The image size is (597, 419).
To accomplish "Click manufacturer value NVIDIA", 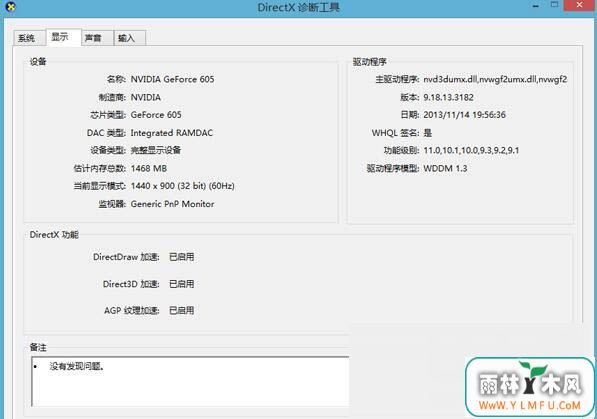I will click(146, 98).
